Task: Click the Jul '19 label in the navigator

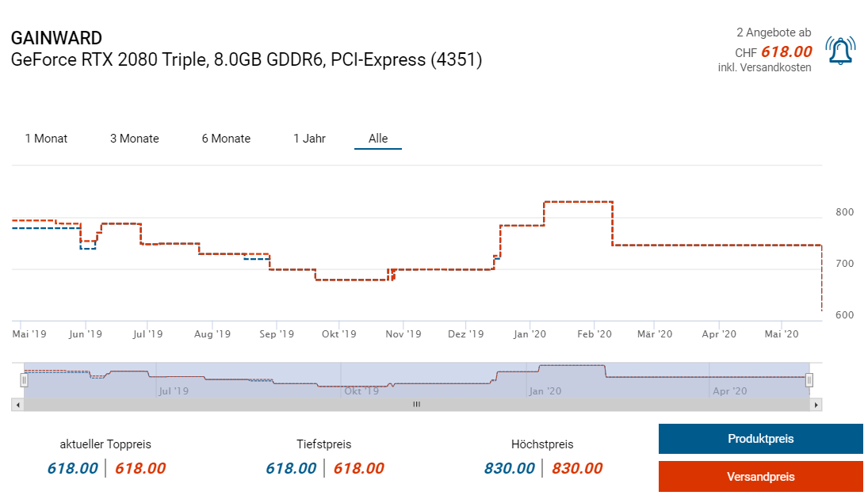Action: click(x=174, y=391)
